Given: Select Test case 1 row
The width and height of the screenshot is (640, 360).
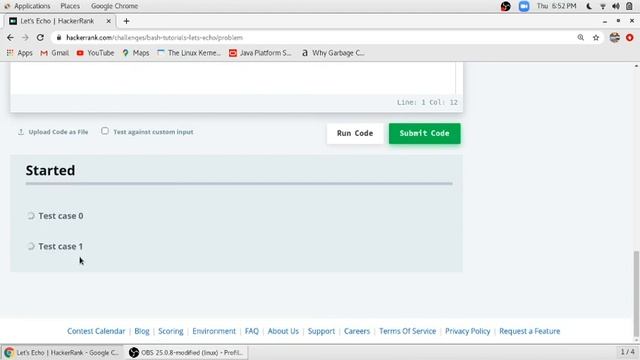Looking at the screenshot, I should (x=55, y=246).
